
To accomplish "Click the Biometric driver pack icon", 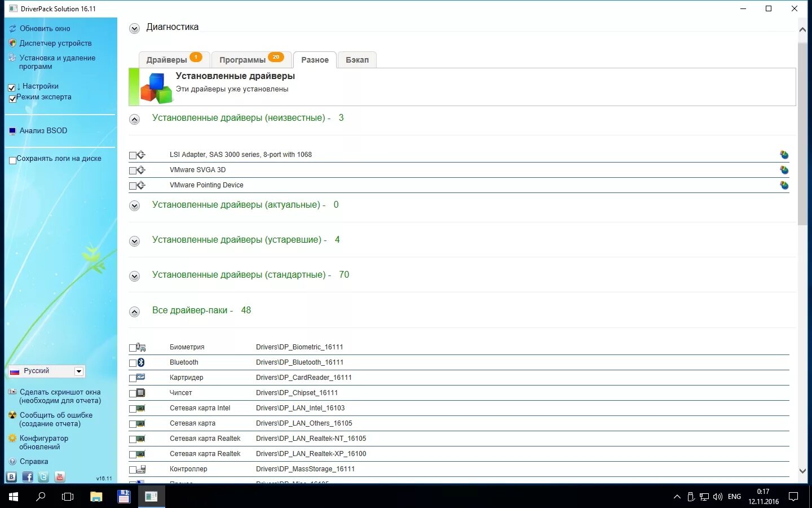I will tap(141, 347).
